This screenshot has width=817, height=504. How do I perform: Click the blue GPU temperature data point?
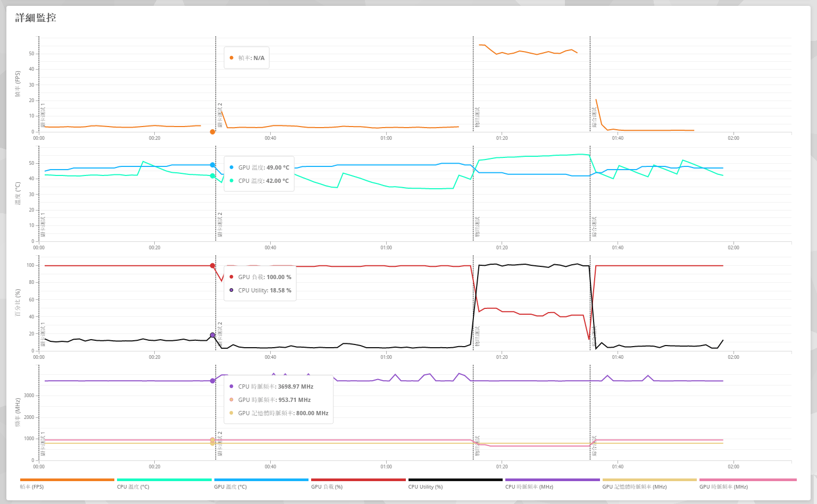[x=212, y=165]
